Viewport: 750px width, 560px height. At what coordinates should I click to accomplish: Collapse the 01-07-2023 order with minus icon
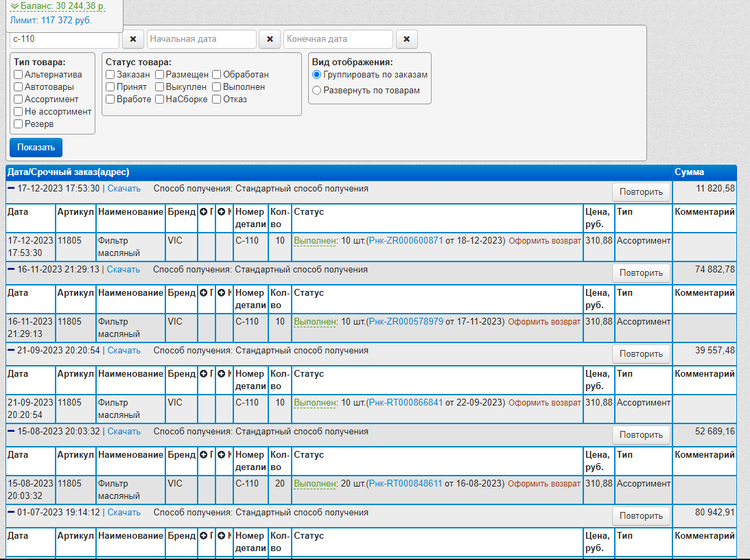11,512
